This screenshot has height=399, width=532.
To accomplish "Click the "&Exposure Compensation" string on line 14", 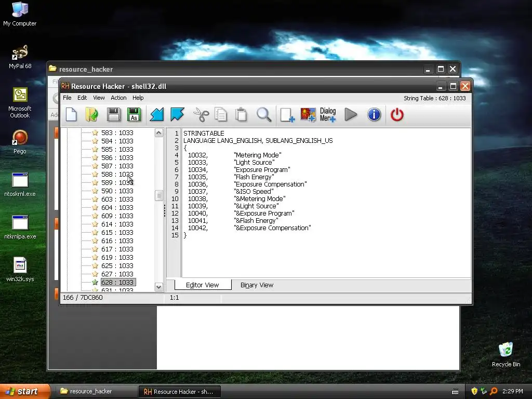I will click(272, 228).
